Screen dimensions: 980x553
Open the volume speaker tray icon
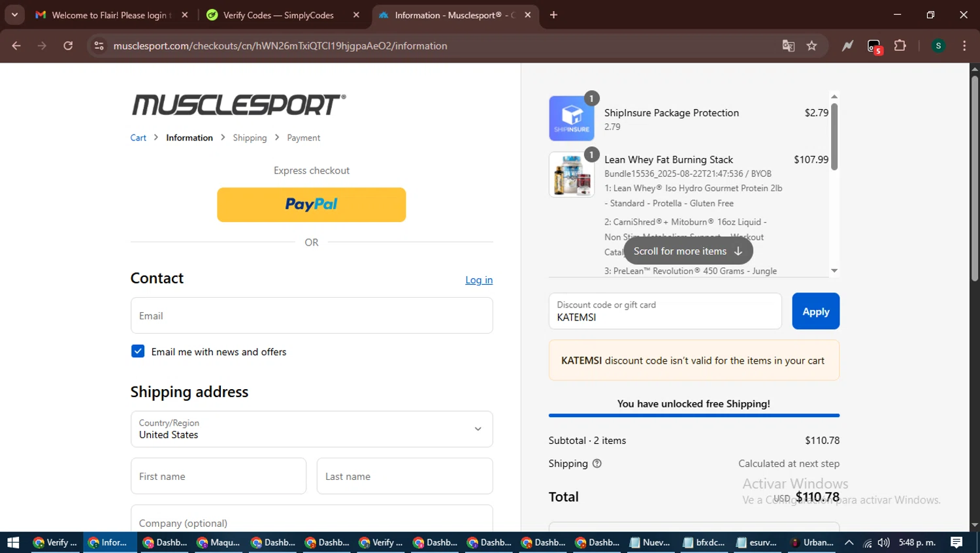883,543
